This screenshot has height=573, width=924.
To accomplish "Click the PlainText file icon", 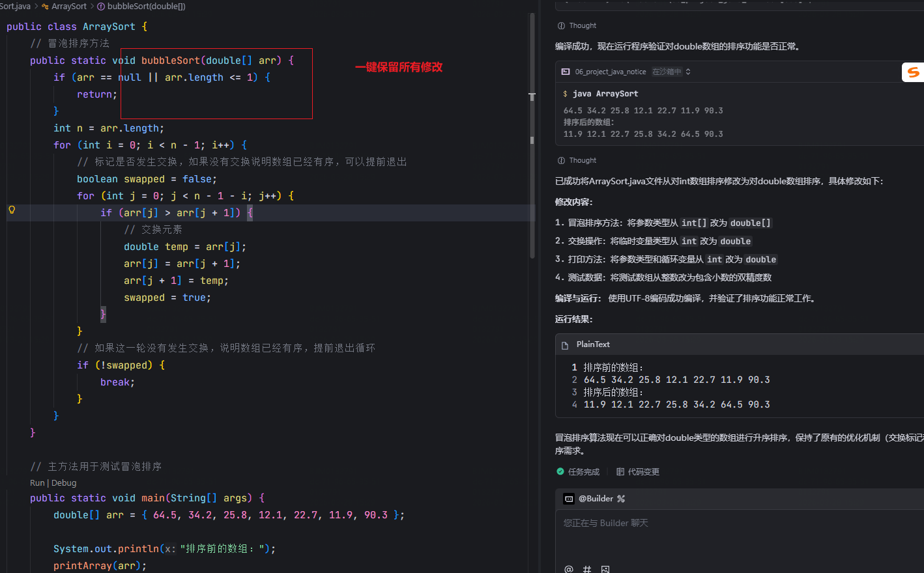I will click(565, 345).
